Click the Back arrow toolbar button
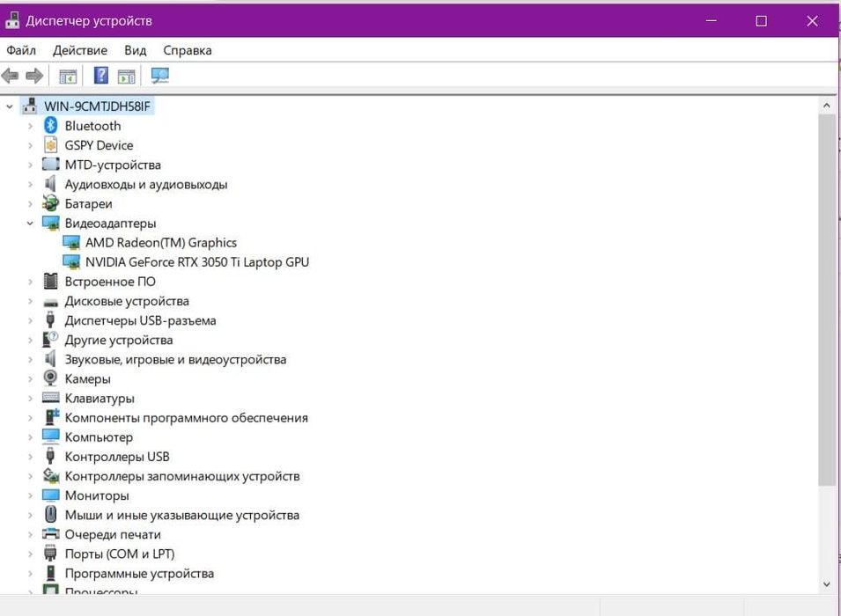Viewport: 841px width, 616px height. click(x=10, y=76)
